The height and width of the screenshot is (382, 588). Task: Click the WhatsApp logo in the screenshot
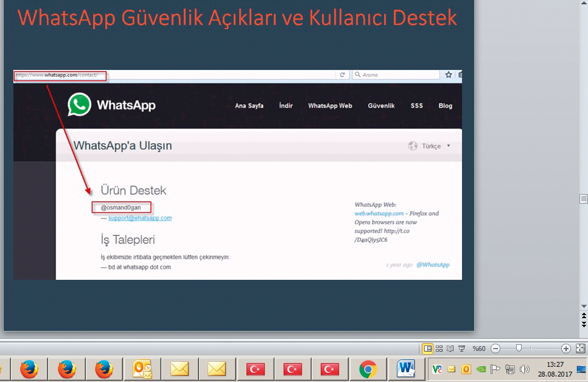79,105
